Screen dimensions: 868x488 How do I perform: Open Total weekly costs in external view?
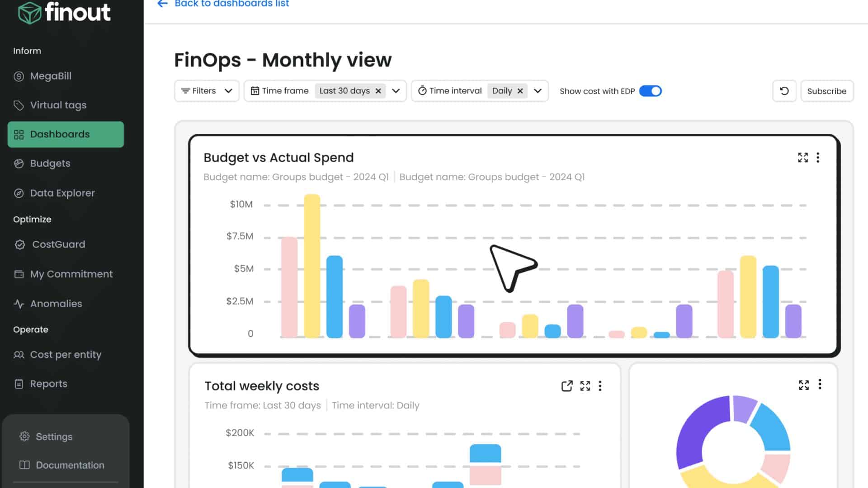click(566, 386)
